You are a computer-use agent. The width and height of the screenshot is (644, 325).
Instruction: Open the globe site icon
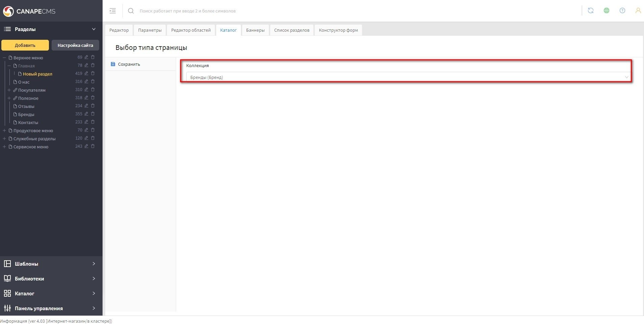coord(606,11)
